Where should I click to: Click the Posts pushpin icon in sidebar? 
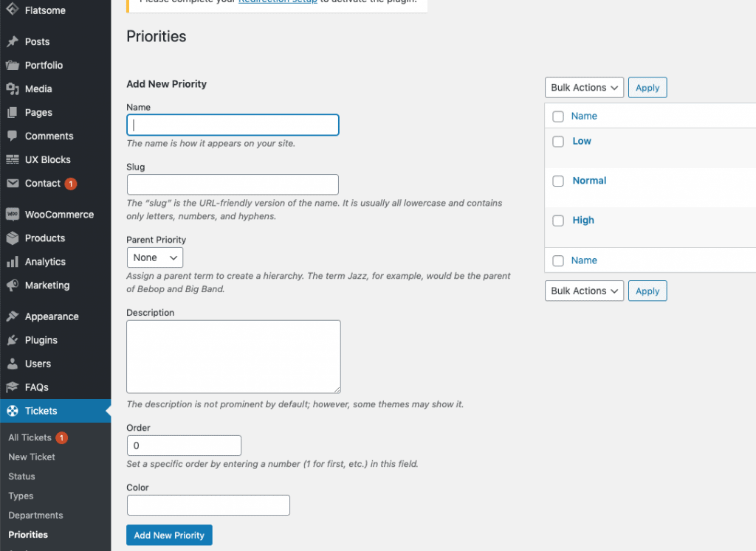pyautogui.click(x=13, y=42)
